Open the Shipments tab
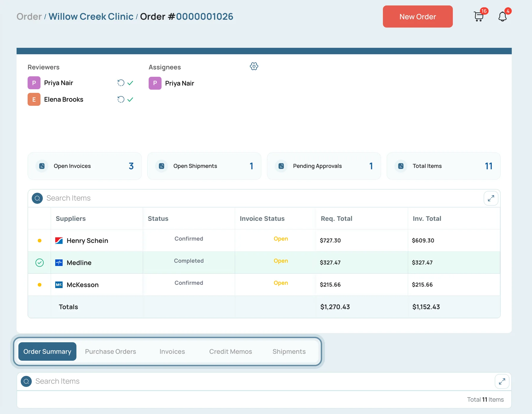Image resolution: width=532 pixels, height=414 pixels. 289,351
